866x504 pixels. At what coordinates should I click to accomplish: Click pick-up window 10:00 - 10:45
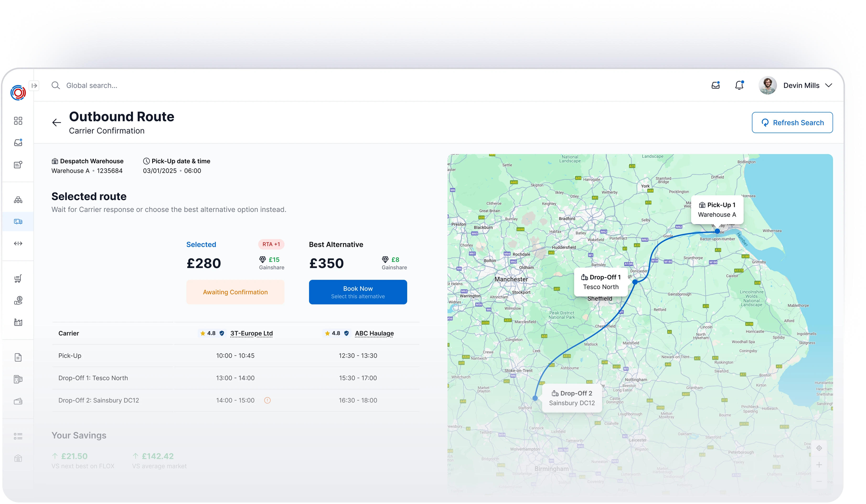[235, 355]
